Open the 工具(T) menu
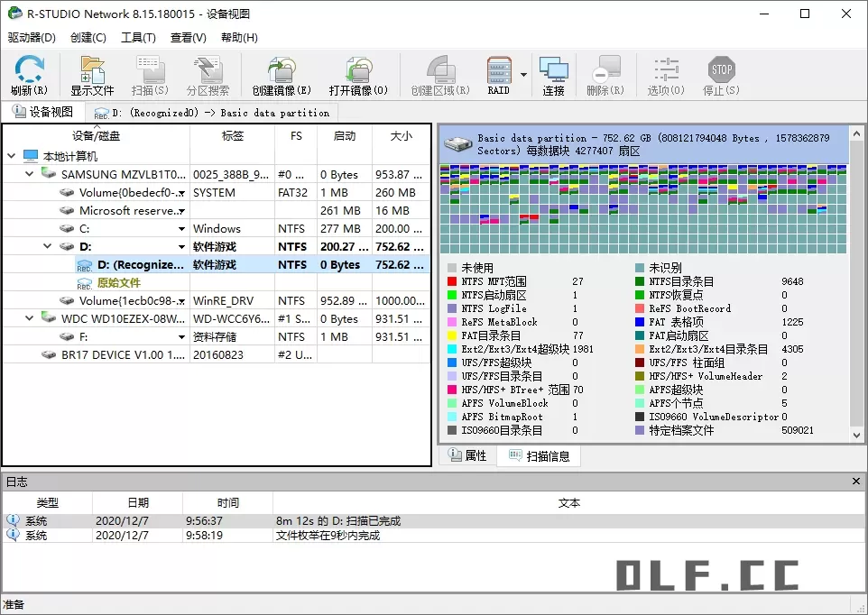Image resolution: width=868 pixels, height=615 pixels. coord(138,38)
